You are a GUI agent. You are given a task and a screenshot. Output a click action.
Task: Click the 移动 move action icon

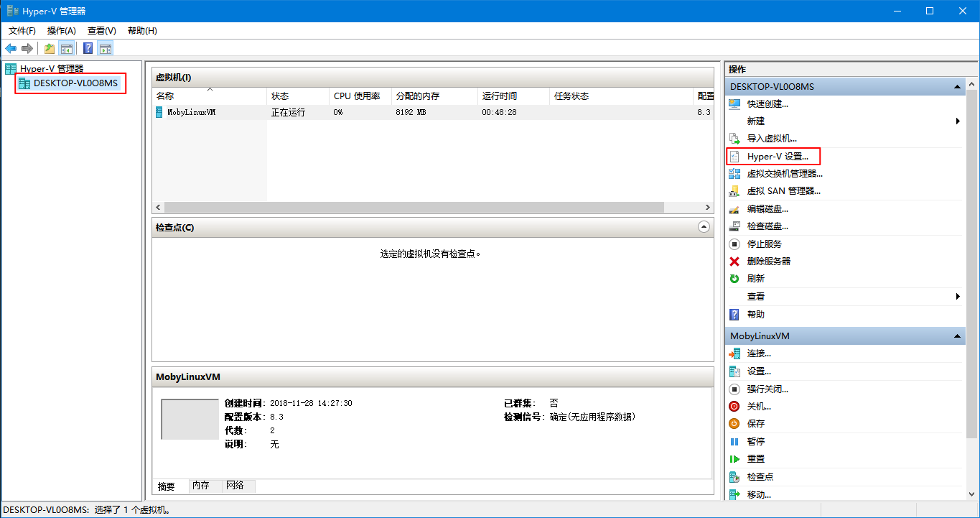point(734,494)
